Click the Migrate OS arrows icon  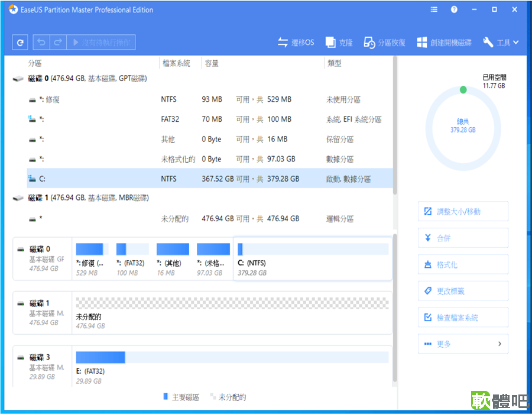[283, 43]
